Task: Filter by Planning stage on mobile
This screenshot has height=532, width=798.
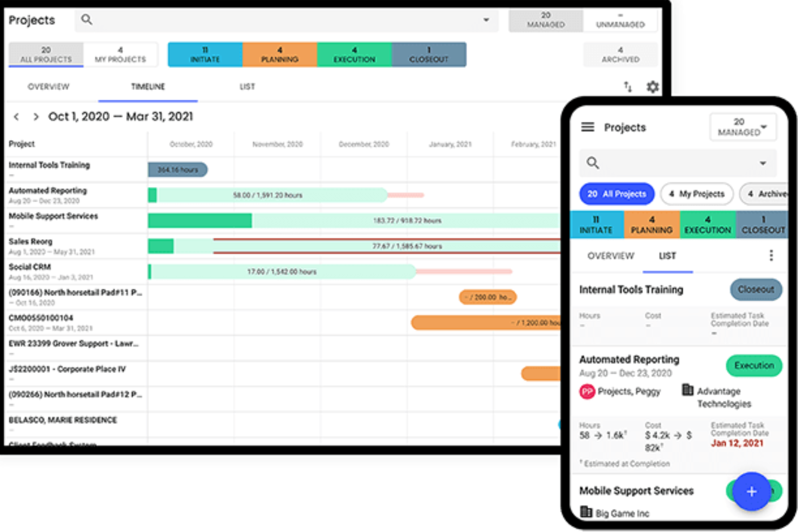Action: coord(652,225)
